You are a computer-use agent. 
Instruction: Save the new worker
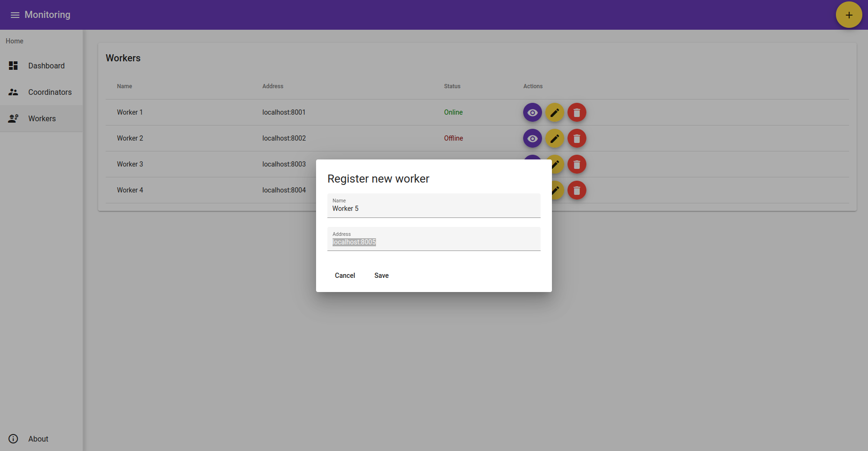coord(382,276)
